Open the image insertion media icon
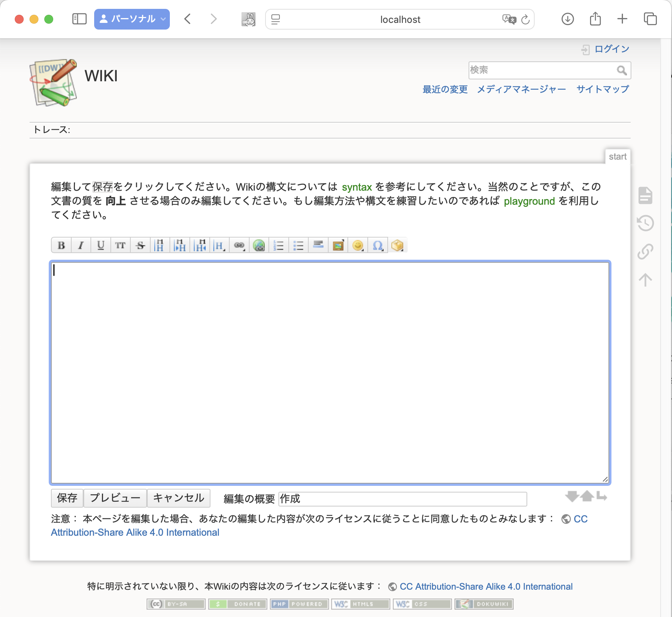Screen dimensions: 672x617 pyautogui.click(x=338, y=245)
